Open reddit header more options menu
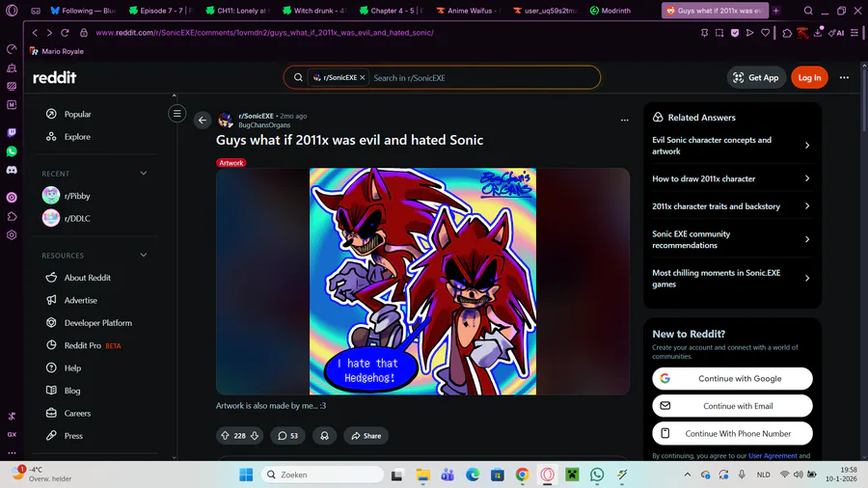 [844, 77]
